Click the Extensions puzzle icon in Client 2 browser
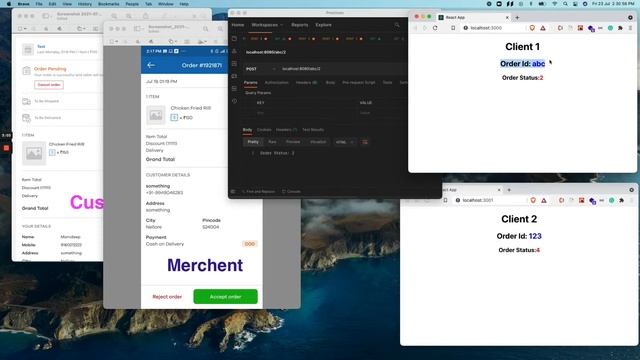Image resolution: width=640 pixels, height=360 pixels. click(622, 200)
